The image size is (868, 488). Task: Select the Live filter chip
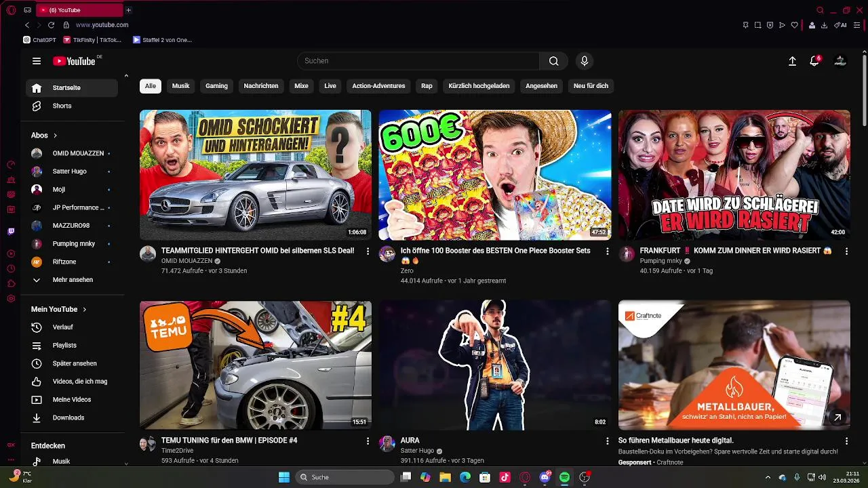pos(330,86)
